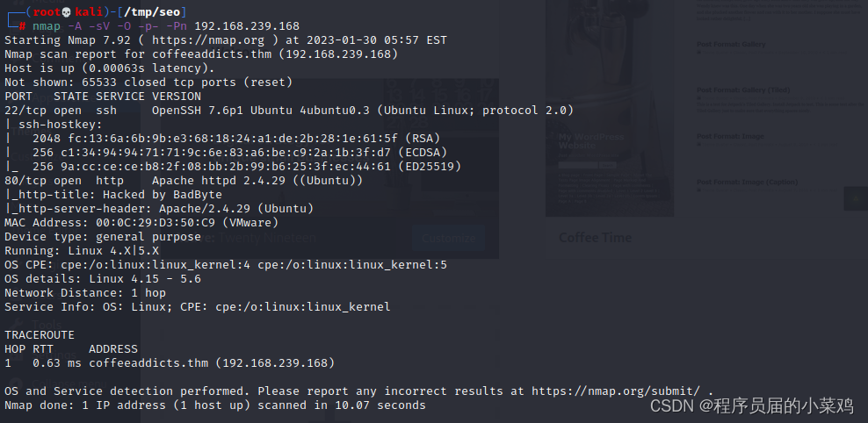The image size is (868, 423).
Task: Click the skull icon in the Kali prompt
Action: tap(65, 12)
